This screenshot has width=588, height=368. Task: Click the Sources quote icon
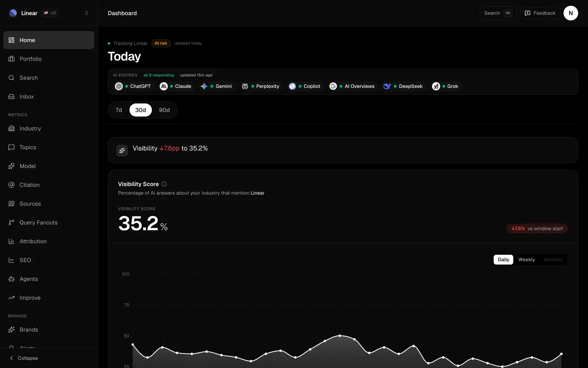[11, 204]
